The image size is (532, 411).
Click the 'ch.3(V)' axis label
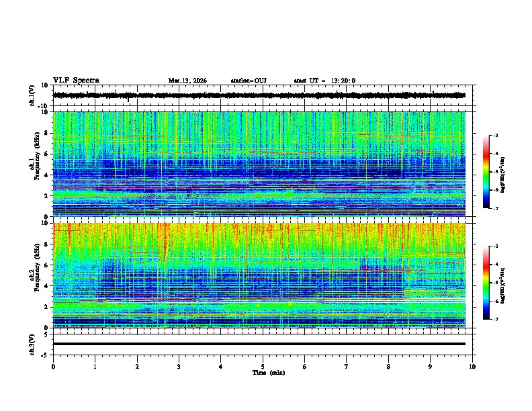pos(32,345)
